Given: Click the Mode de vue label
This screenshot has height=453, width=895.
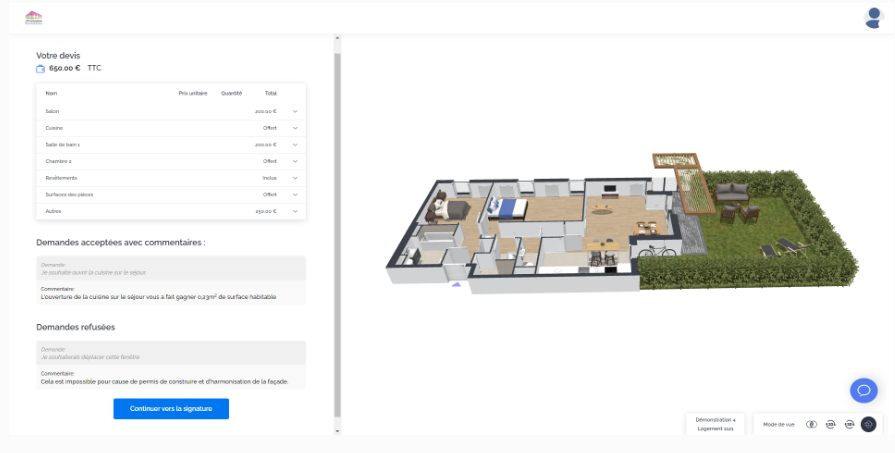Looking at the screenshot, I should (x=779, y=424).
